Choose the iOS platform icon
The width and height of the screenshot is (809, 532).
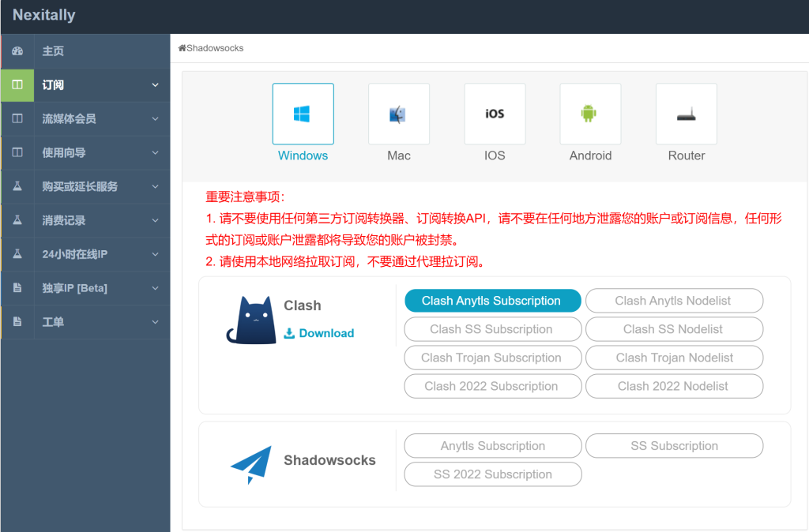[x=495, y=114]
